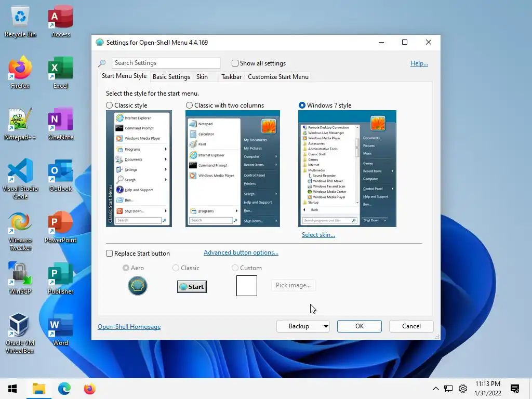Viewport: 532px width, 399px height.
Task: Click the two-column style preview image
Action: pyautogui.click(x=233, y=169)
